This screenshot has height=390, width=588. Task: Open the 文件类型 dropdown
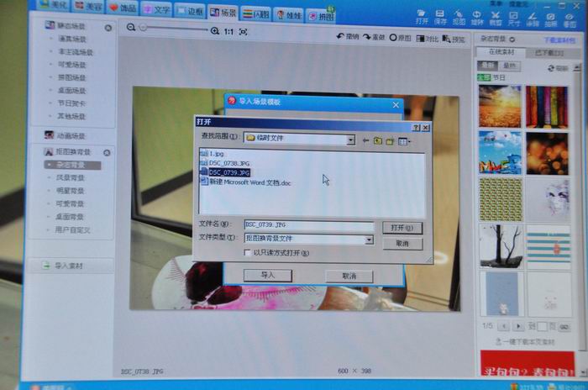click(x=369, y=240)
